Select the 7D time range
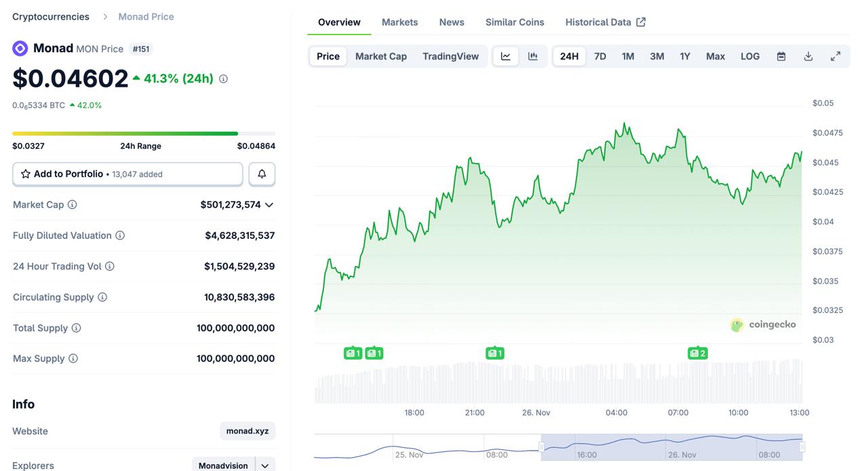868x471 pixels. (600, 56)
